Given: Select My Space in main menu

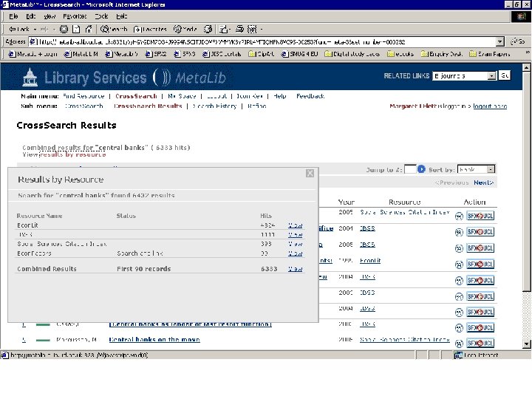Looking at the screenshot, I should pos(182,96).
